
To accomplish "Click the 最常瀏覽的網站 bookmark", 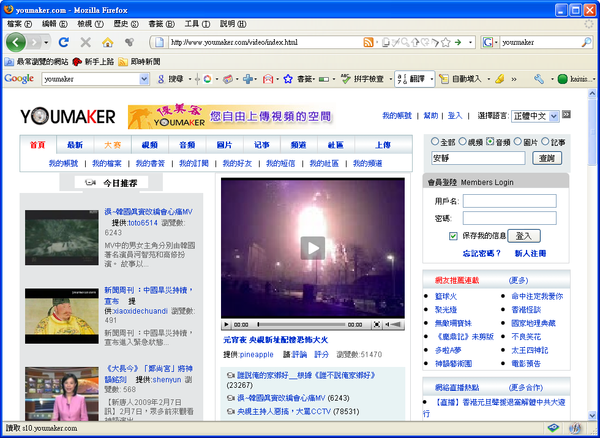I will pos(37,62).
